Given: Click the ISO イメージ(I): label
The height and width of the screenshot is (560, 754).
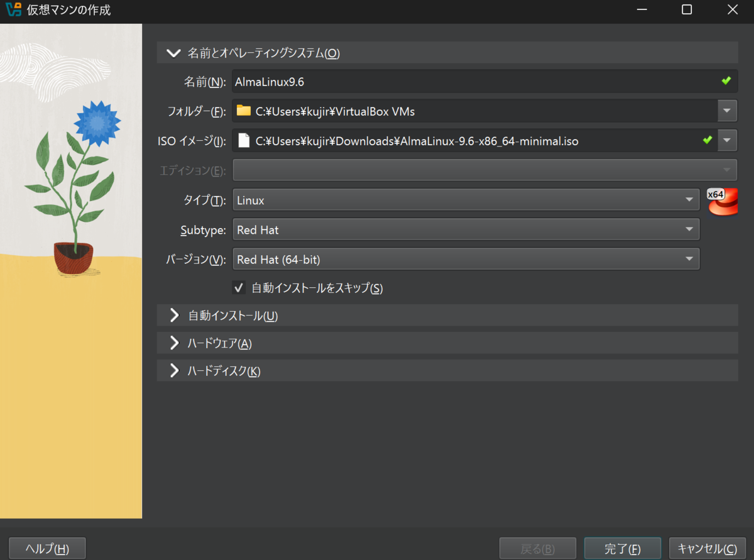Looking at the screenshot, I should 192,141.
